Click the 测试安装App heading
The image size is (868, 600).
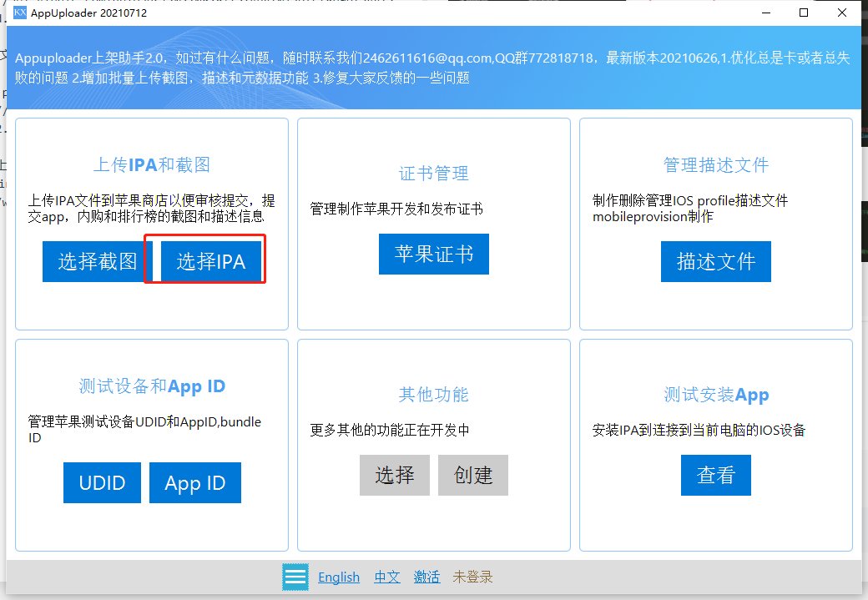click(x=716, y=395)
